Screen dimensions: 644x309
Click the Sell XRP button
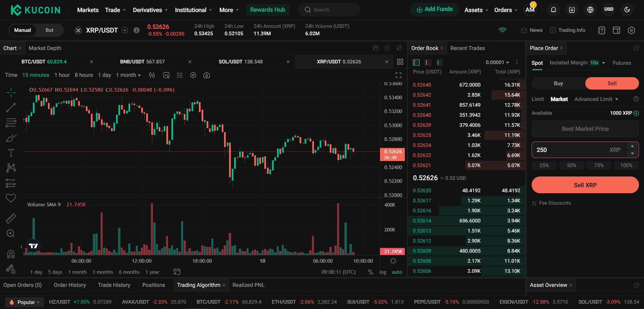point(585,185)
